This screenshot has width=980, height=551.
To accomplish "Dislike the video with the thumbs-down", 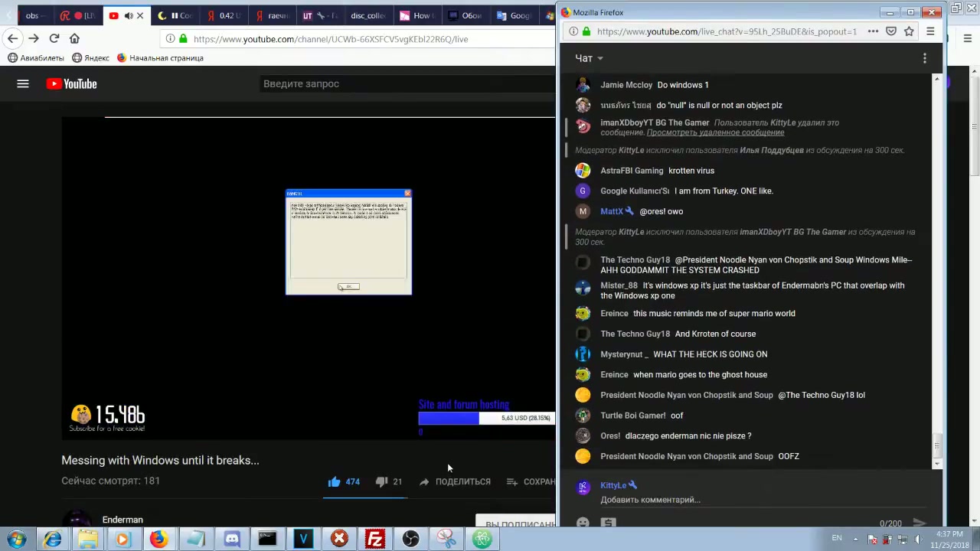I will click(x=382, y=481).
